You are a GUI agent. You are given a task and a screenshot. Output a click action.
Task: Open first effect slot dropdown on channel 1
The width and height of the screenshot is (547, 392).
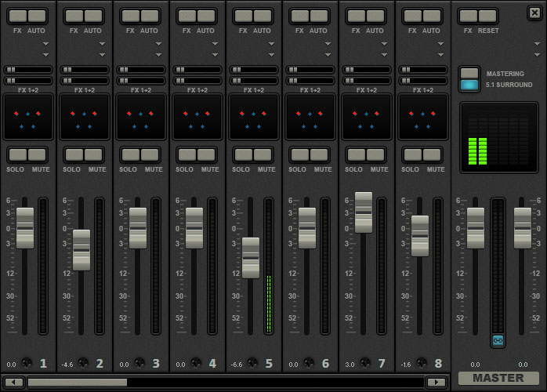click(x=45, y=44)
